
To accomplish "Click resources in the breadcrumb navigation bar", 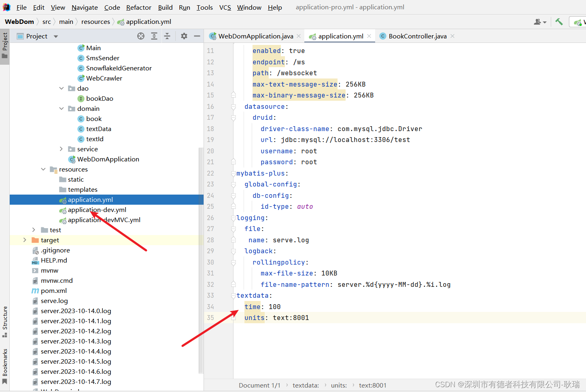I will tap(96, 22).
